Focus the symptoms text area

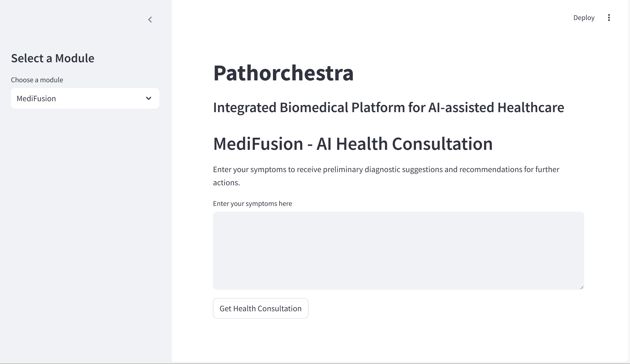tap(398, 250)
